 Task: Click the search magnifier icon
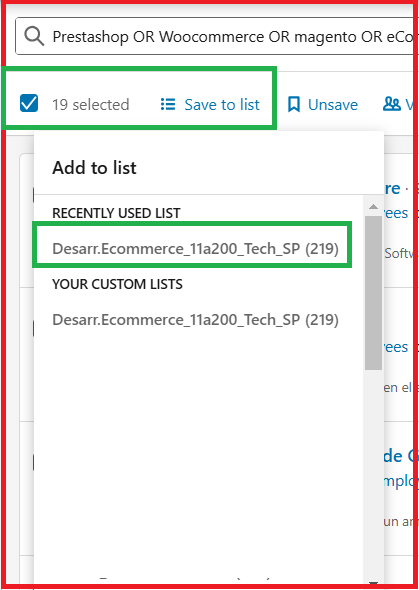point(34,36)
